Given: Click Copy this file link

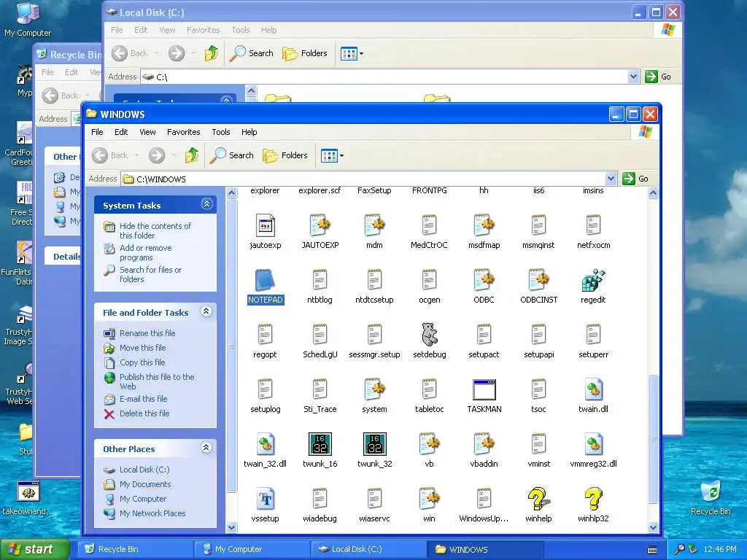Looking at the screenshot, I should (x=142, y=362).
